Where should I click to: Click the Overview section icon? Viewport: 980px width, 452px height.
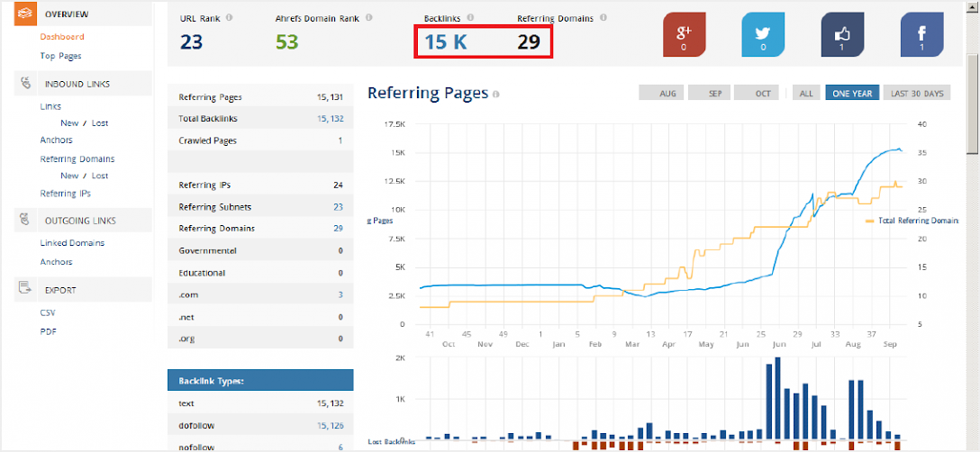pyautogui.click(x=25, y=14)
